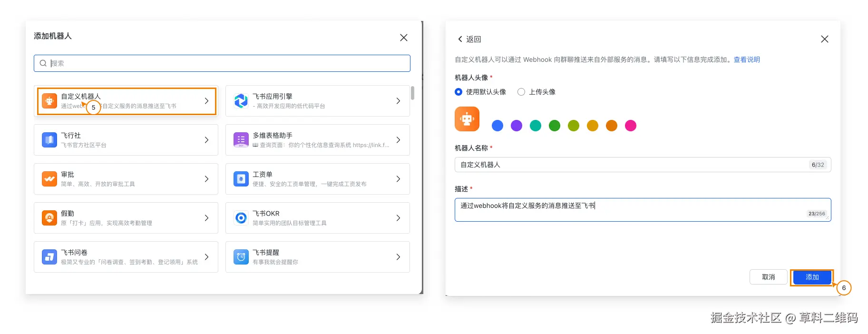This screenshot has width=868, height=334.
Task: Click the 假勤 orange icon
Action: [49, 218]
